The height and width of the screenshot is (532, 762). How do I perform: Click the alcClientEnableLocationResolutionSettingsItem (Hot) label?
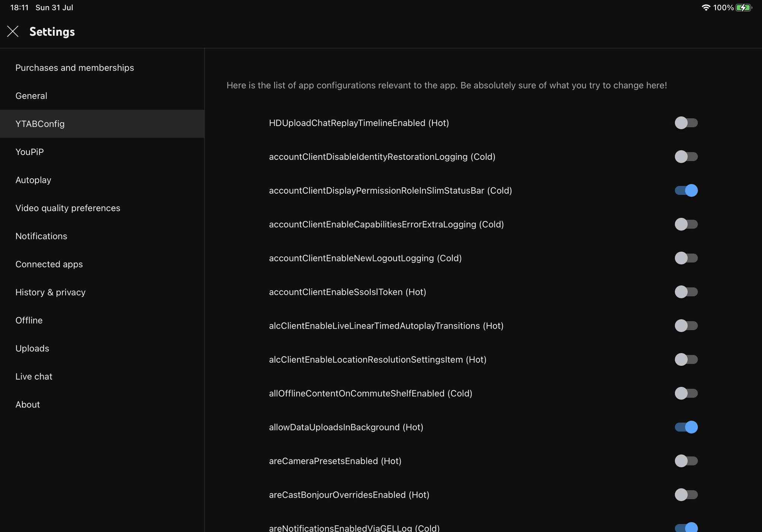click(x=378, y=360)
